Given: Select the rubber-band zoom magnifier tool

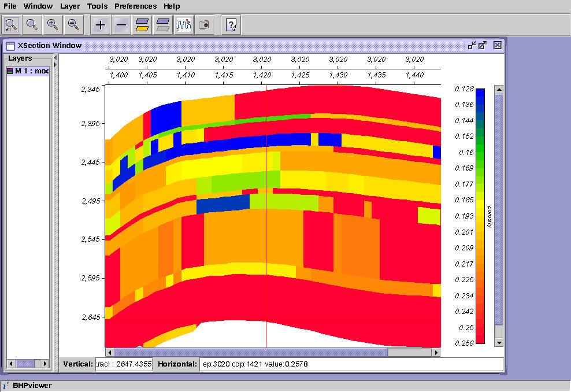Looking at the screenshot, I should tap(32, 25).
